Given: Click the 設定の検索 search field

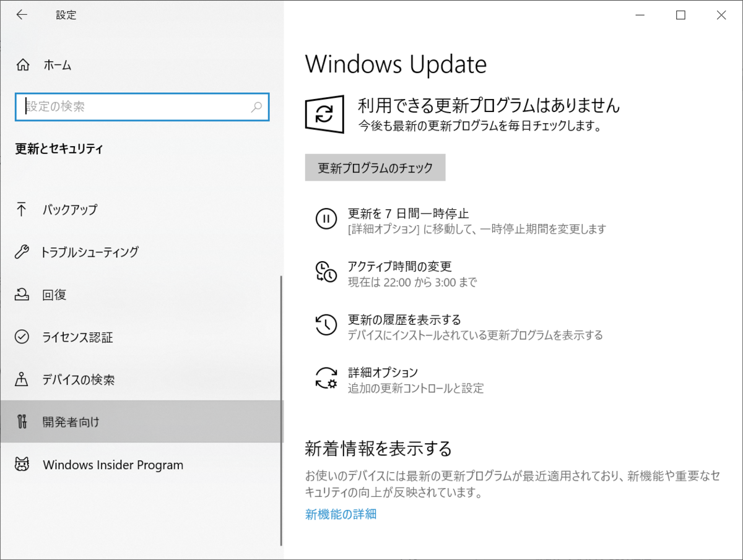Looking at the screenshot, I should 142,106.
